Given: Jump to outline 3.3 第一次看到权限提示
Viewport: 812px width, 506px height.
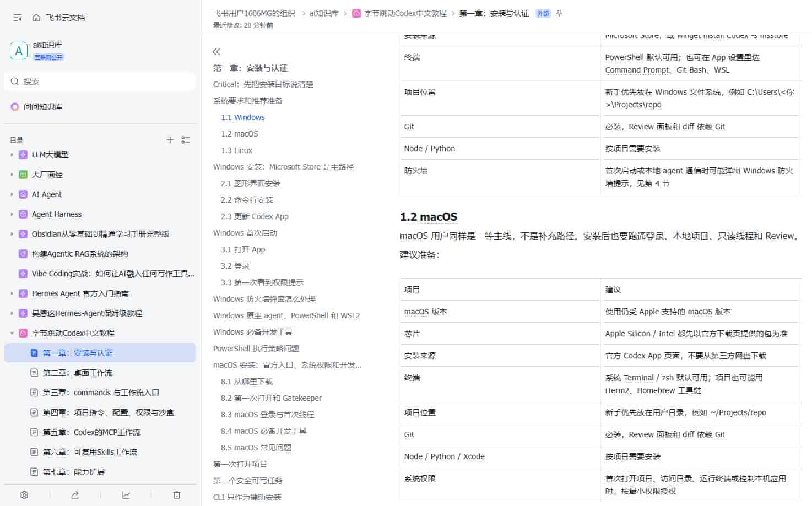Looking at the screenshot, I should click(x=262, y=282).
